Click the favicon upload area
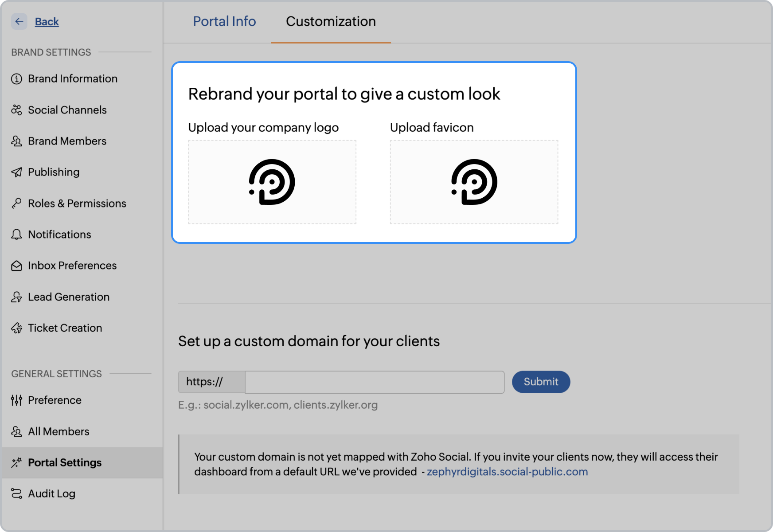The width and height of the screenshot is (773, 532). tap(474, 182)
